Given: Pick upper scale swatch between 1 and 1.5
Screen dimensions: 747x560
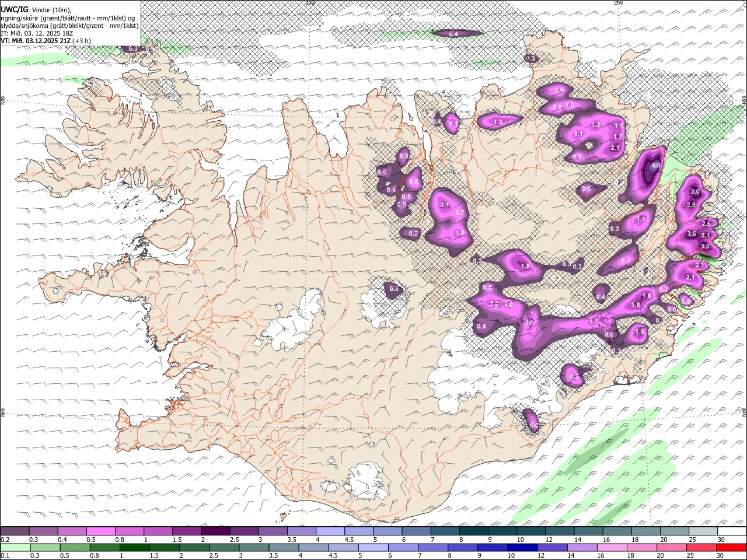Looking at the screenshot, I should click(158, 531).
